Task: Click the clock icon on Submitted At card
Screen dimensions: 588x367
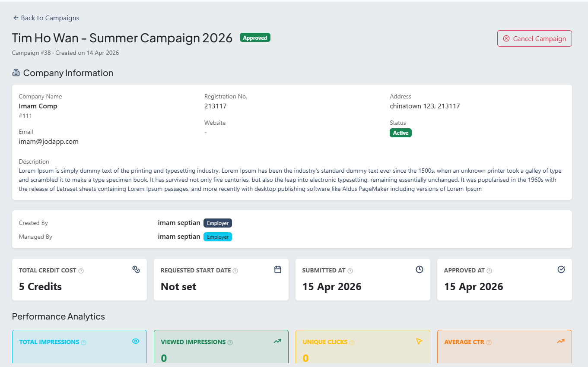Action: click(420, 269)
